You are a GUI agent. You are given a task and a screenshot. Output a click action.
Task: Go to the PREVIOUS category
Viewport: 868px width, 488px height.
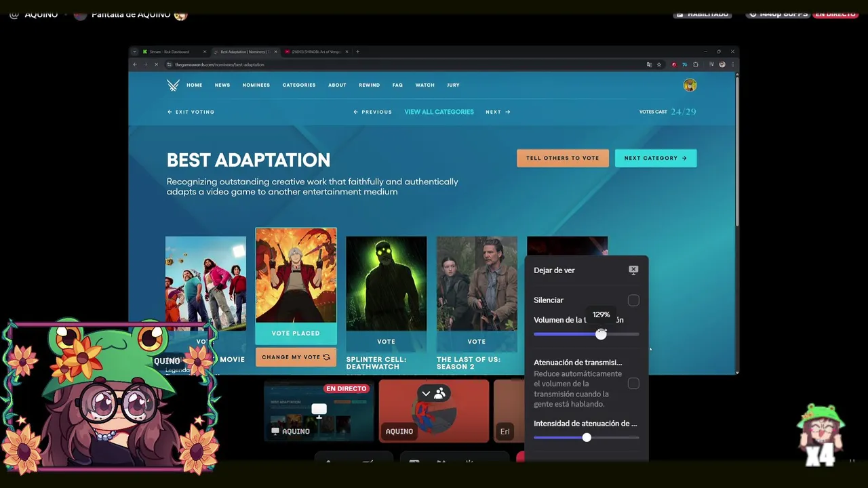tap(372, 112)
